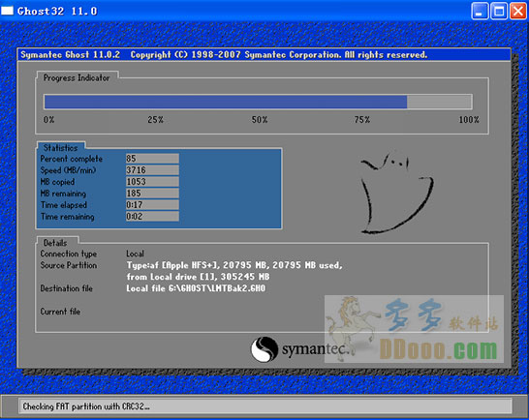Click the 'Ghost32 11.0' window title text
529x420 pixels.
pos(57,11)
